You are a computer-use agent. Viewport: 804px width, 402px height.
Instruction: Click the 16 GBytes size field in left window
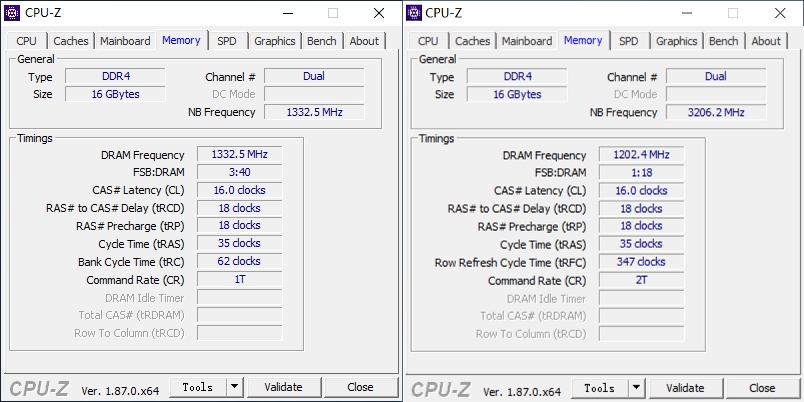(115, 94)
